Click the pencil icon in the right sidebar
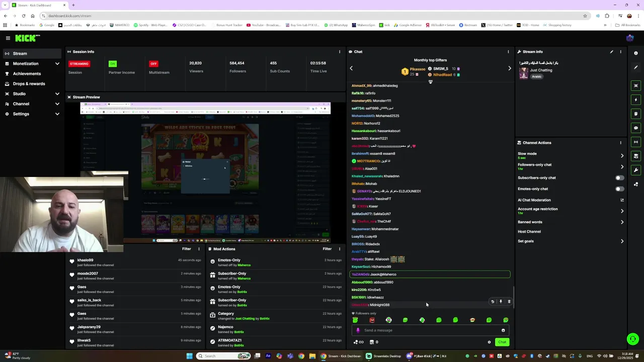The image size is (644, 362). [x=636, y=67]
